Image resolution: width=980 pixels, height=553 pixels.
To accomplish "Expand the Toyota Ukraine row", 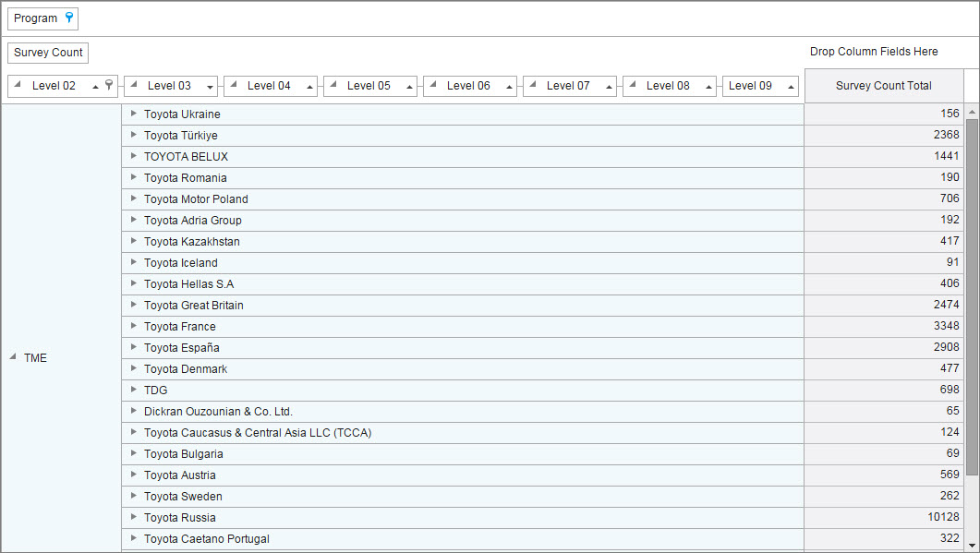I will click(133, 114).
